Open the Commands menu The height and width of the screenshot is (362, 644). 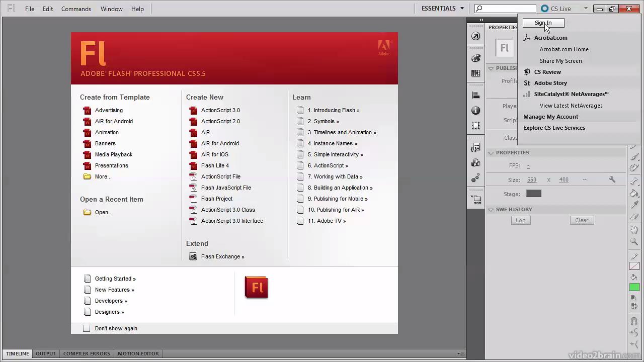point(76,9)
